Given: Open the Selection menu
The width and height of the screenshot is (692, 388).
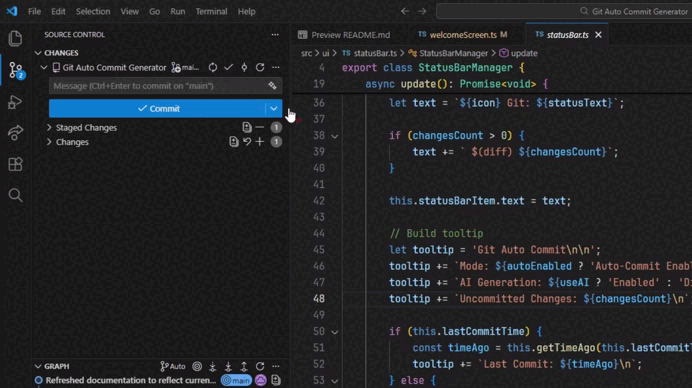Looking at the screenshot, I should [x=93, y=11].
